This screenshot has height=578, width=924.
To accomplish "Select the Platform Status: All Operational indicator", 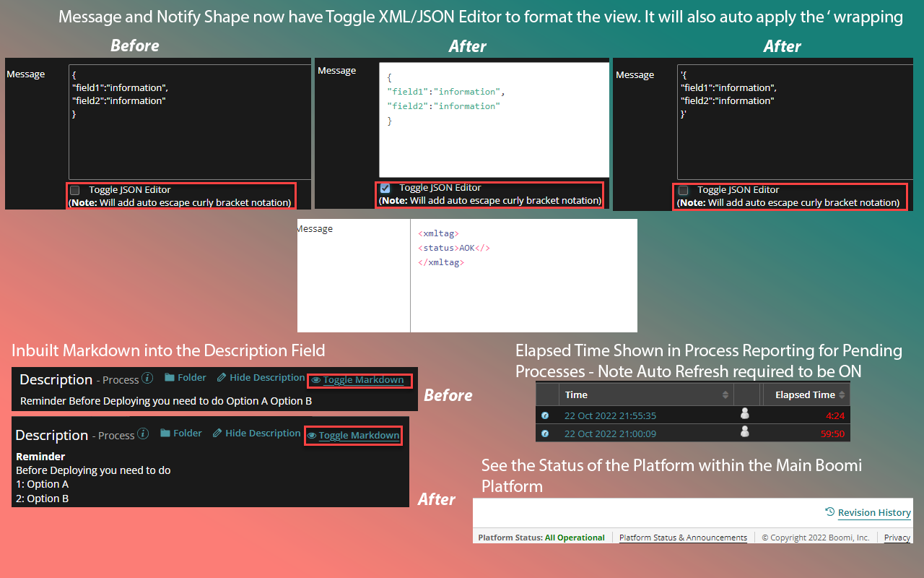I will pos(541,537).
